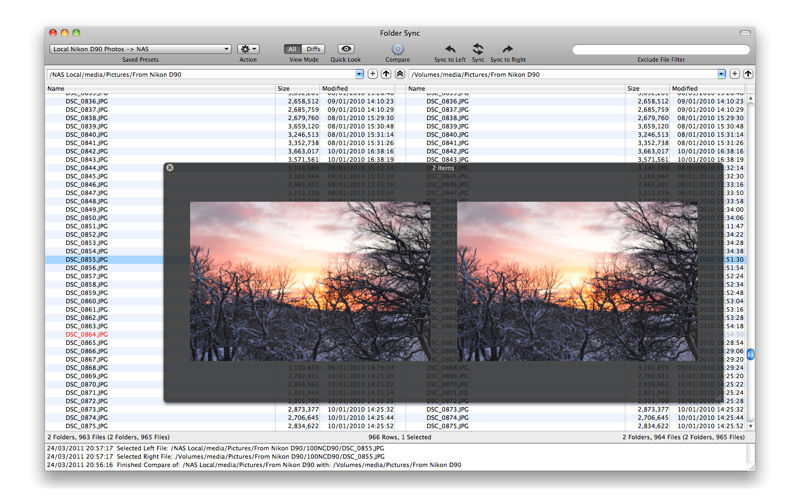Viewport: 800px width, 500px height.
Task: Select DSC_0847.JPG in left pane
Action: click(x=87, y=193)
